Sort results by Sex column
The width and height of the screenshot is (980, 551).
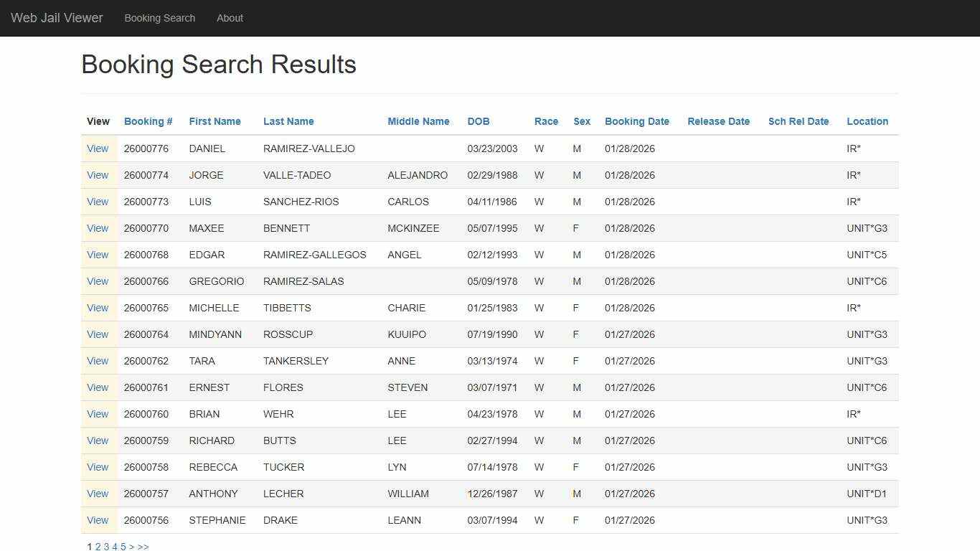coord(581,121)
